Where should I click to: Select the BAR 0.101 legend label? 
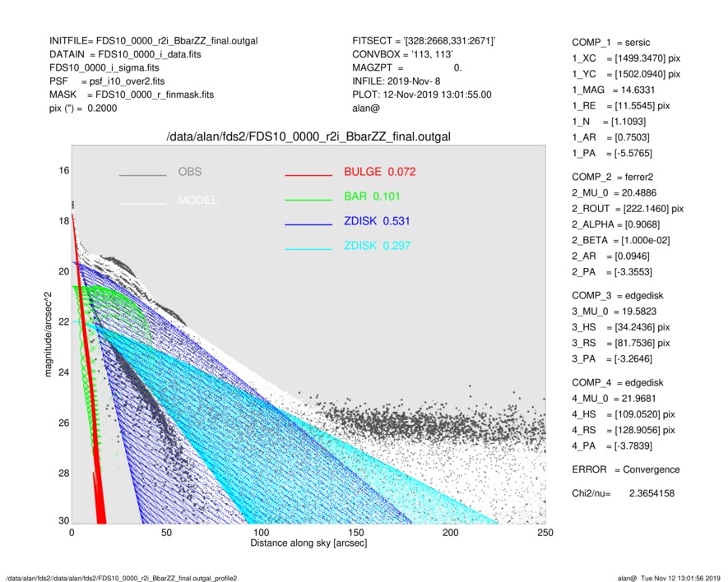pyautogui.click(x=372, y=196)
